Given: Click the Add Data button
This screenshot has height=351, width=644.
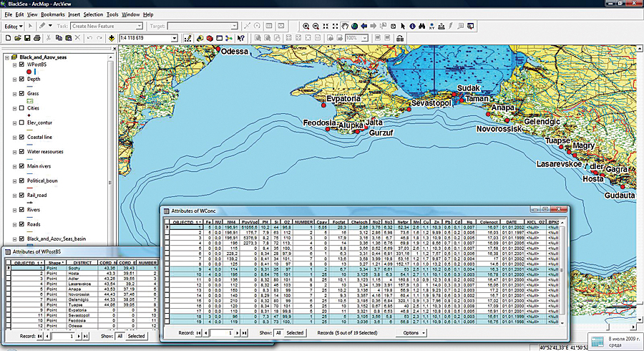Looking at the screenshot, I should tap(112, 38).
